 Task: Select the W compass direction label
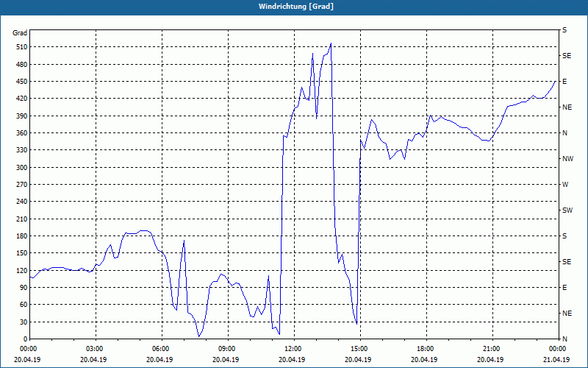click(565, 185)
